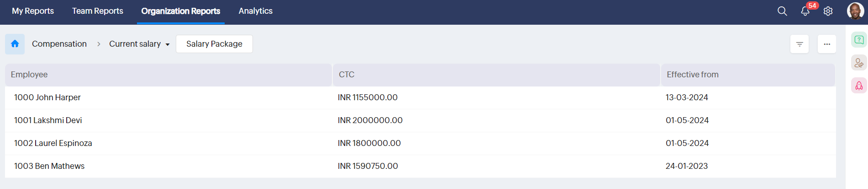The image size is (868, 189).
Task: Open the 1001 Lakshmi Devi row
Action: 48,120
